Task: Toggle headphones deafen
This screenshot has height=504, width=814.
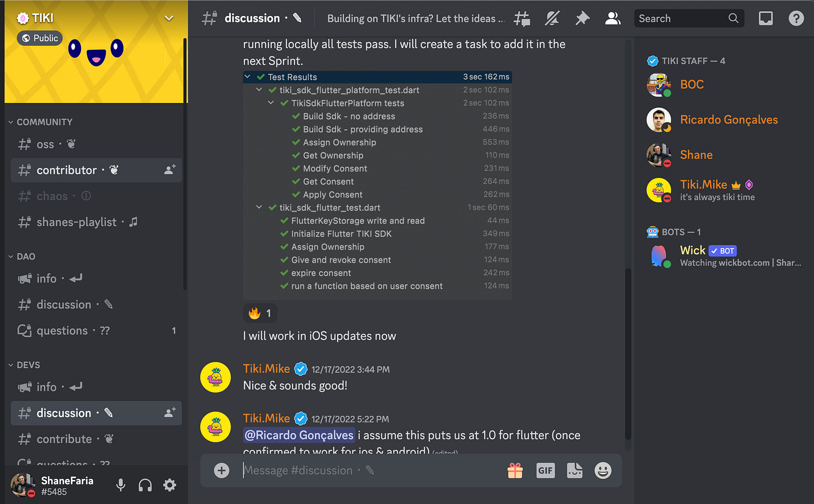Action: click(x=145, y=485)
